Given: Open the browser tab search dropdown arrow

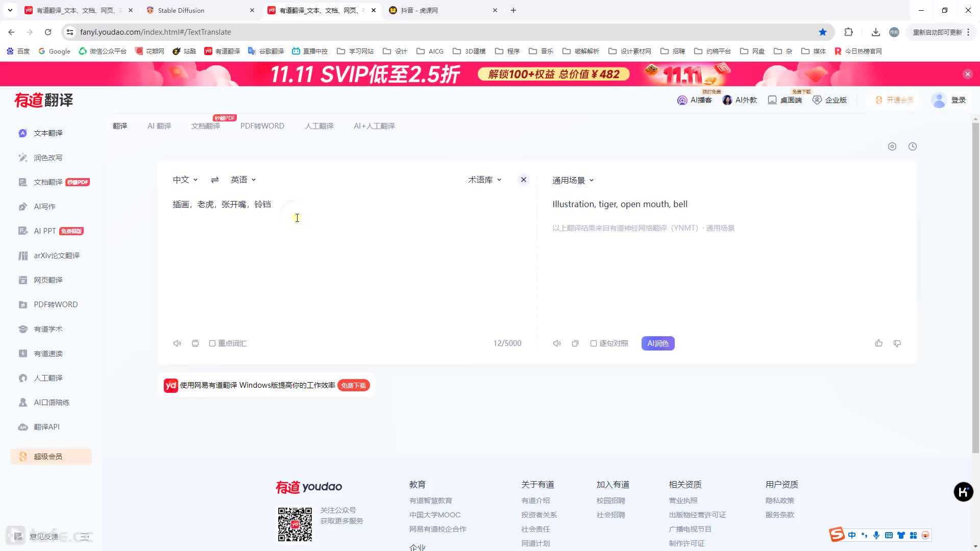Looking at the screenshot, I should pos(10,10).
